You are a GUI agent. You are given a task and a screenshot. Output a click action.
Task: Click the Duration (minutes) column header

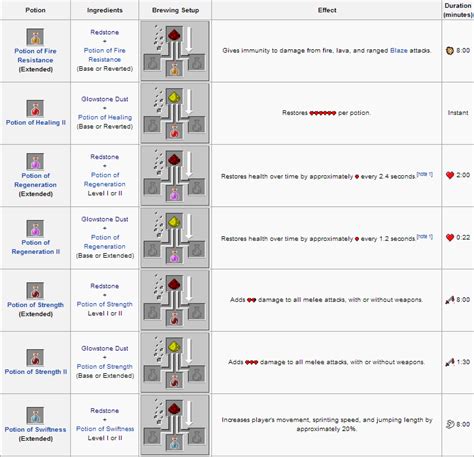pyautogui.click(x=458, y=10)
